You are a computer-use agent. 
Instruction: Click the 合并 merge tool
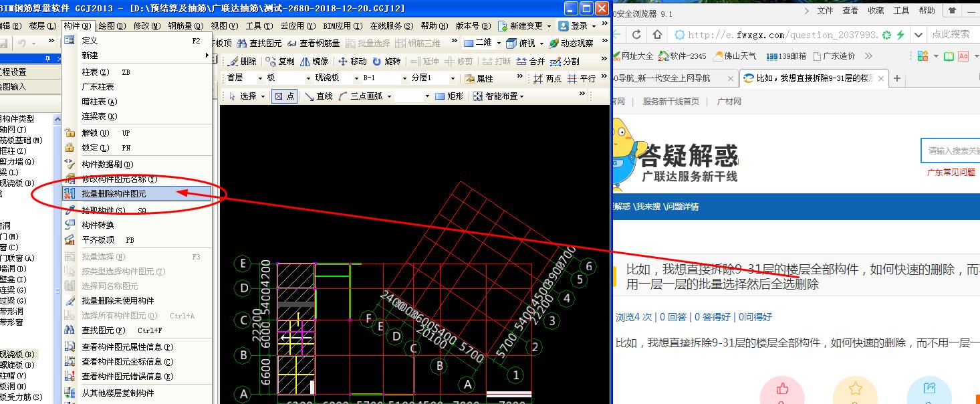[x=531, y=61]
